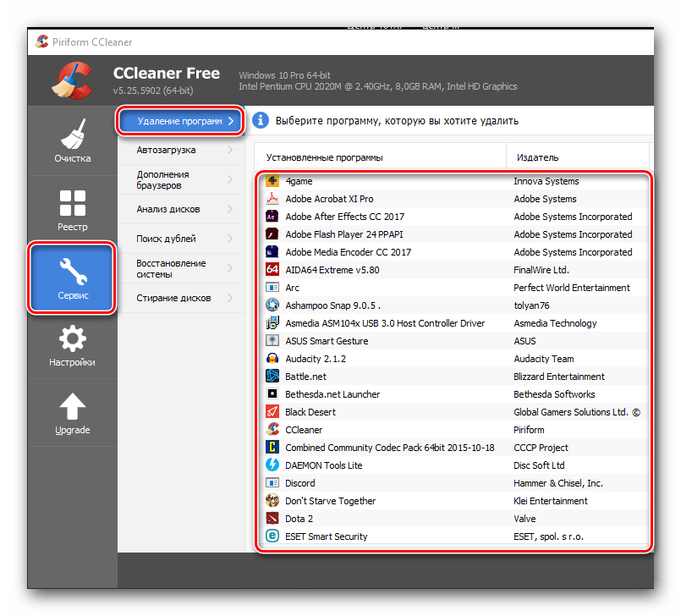Screen dimensions: 681x616
Task: Open the Реестр registry section
Action: click(x=73, y=210)
